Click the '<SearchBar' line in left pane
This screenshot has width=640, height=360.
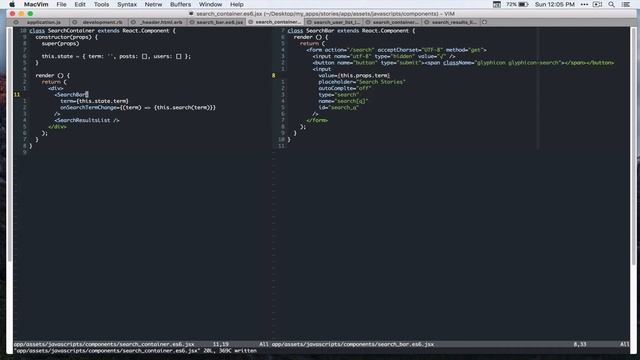pos(71,95)
